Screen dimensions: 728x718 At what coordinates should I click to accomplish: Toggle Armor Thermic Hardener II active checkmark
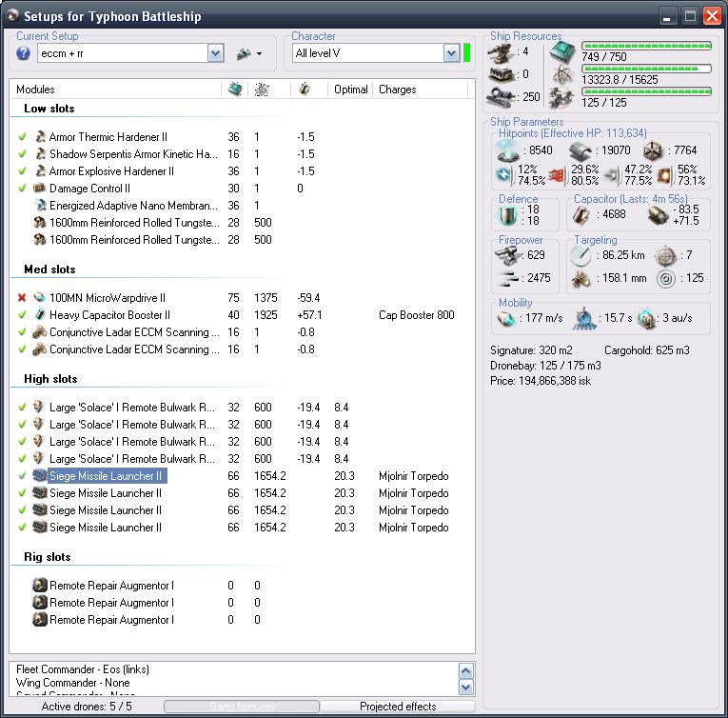point(22,137)
